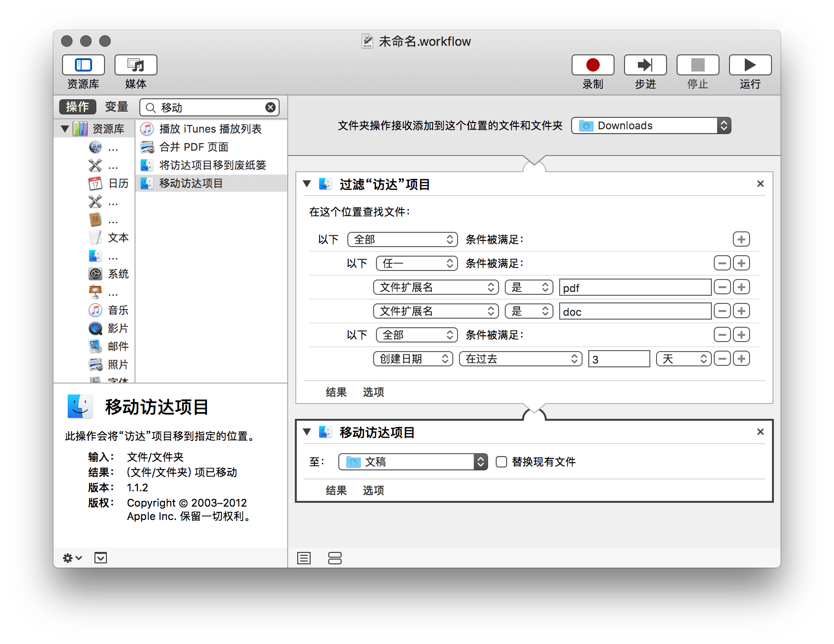Remove the 过滤“访达”项目 action with its X
The width and height of the screenshot is (834, 644).
760,184
